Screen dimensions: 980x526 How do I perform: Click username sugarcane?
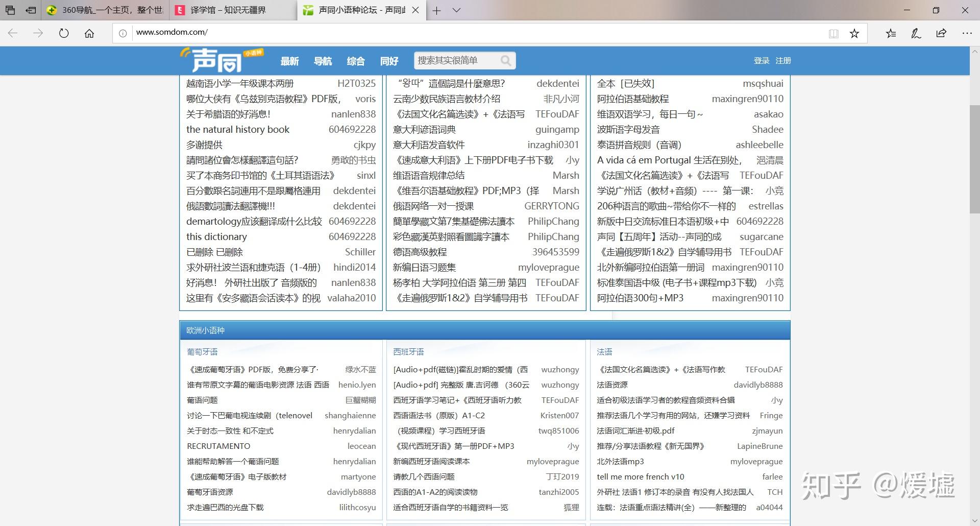click(x=761, y=236)
